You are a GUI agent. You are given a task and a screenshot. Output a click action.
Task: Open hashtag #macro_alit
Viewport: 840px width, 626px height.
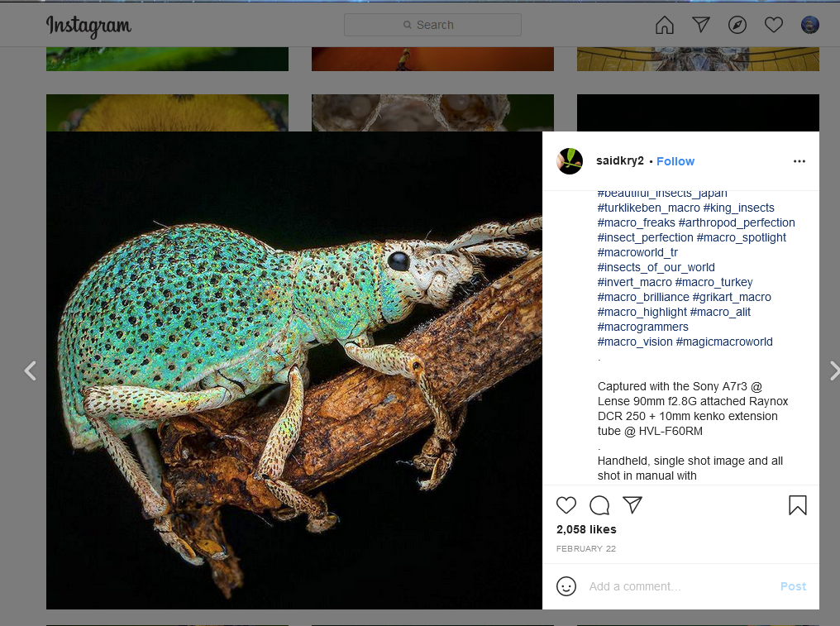pyautogui.click(x=721, y=313)
